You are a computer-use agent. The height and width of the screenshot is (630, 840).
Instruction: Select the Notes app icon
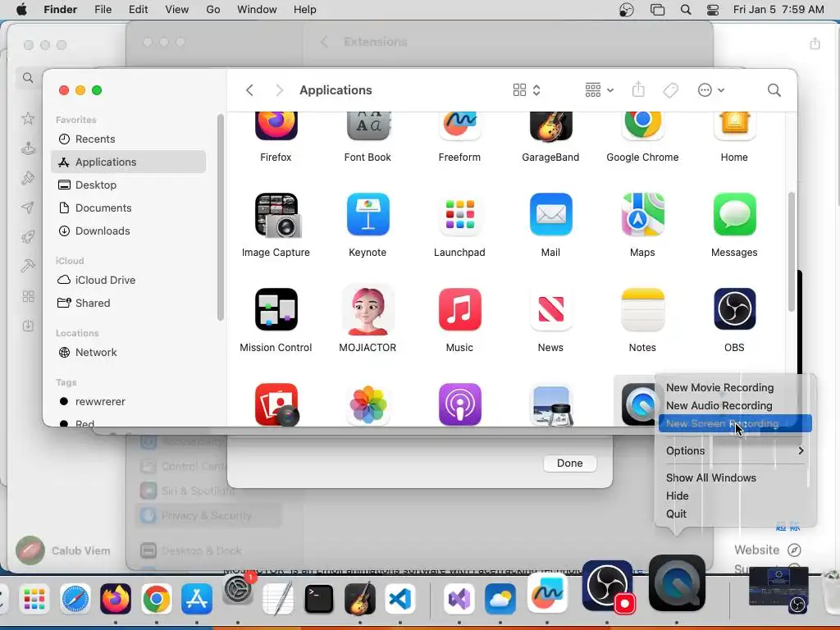tap(642, 309)
